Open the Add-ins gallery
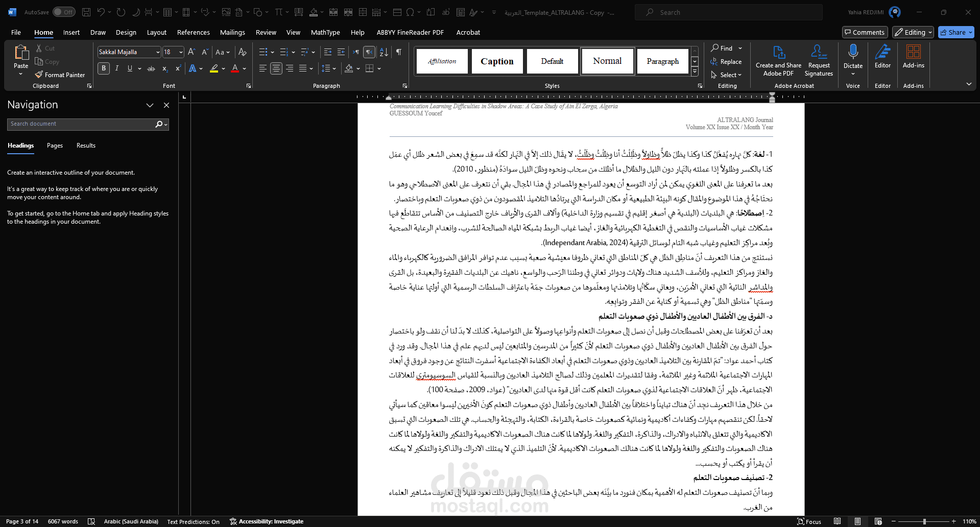This screenshot has width=980, height=527. [913, 56]
